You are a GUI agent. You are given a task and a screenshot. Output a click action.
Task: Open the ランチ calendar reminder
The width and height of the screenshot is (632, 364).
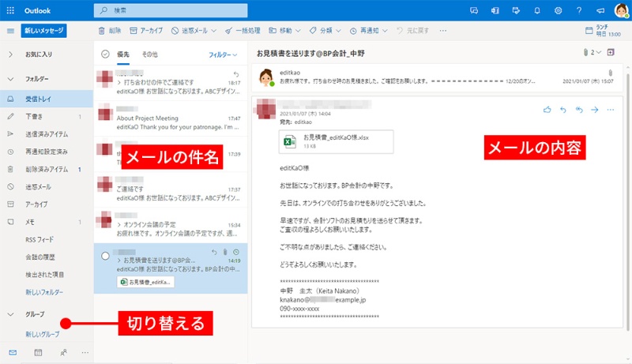603,31
